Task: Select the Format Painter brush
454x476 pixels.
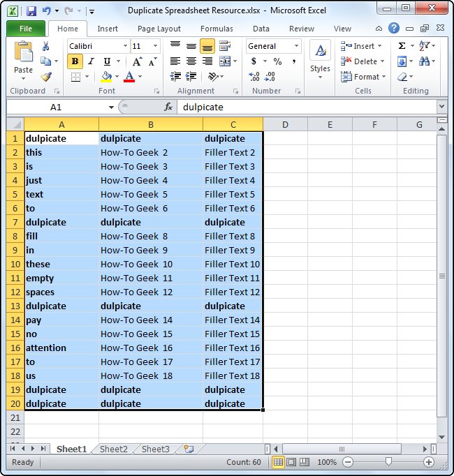Action: pos(46,77)
